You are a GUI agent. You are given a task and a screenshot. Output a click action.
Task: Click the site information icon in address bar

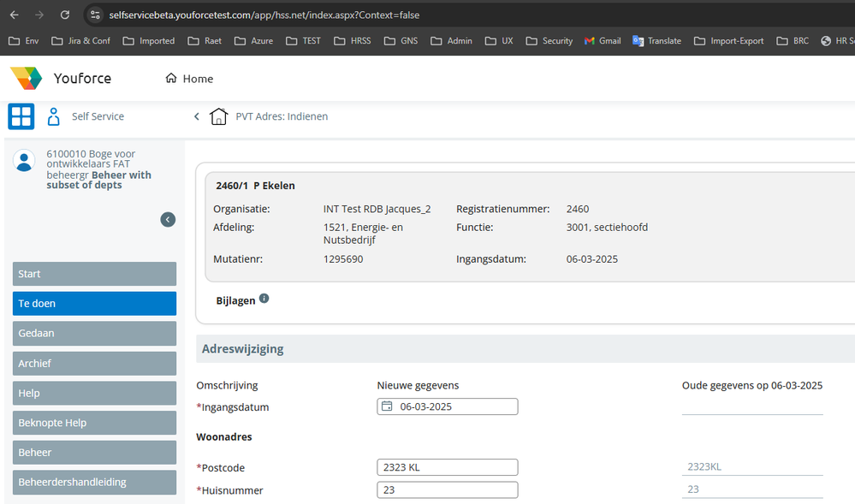[95, 15]
